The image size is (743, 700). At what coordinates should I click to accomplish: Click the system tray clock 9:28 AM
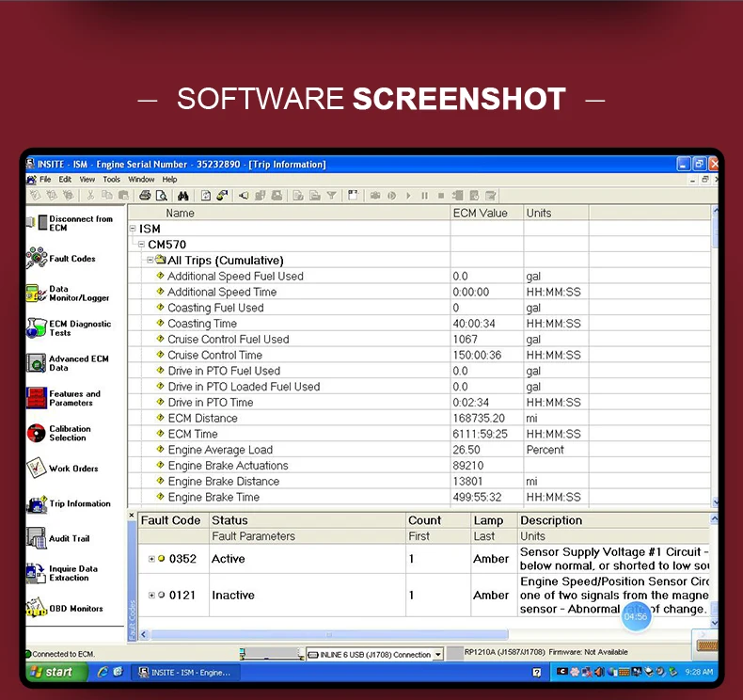[x=699, y=672]
